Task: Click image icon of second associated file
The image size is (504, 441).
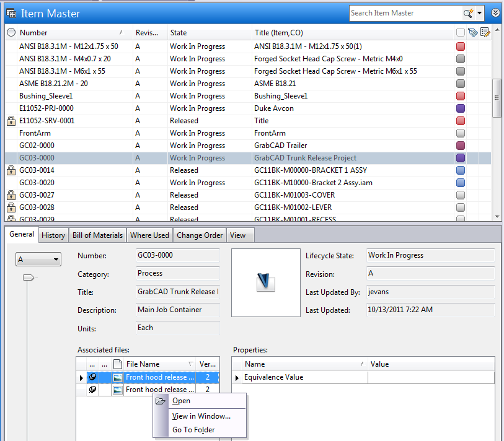Action: [118, 390]
